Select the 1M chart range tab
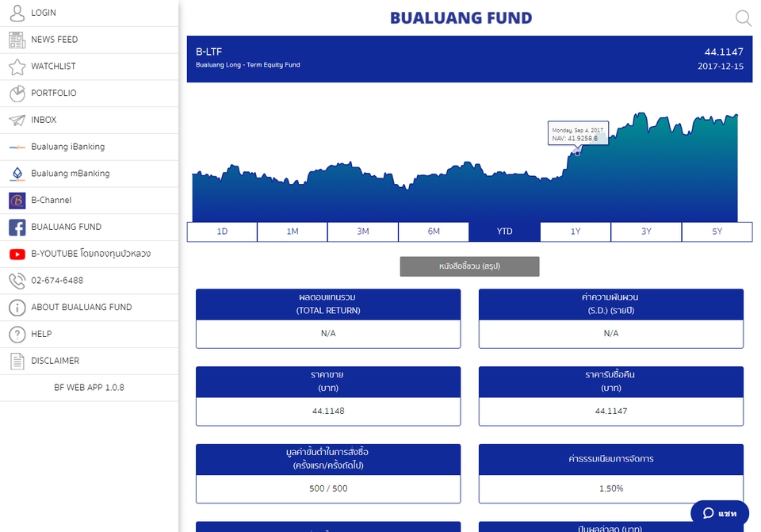Screen dimensions: 761x532 tap(293, 232)
